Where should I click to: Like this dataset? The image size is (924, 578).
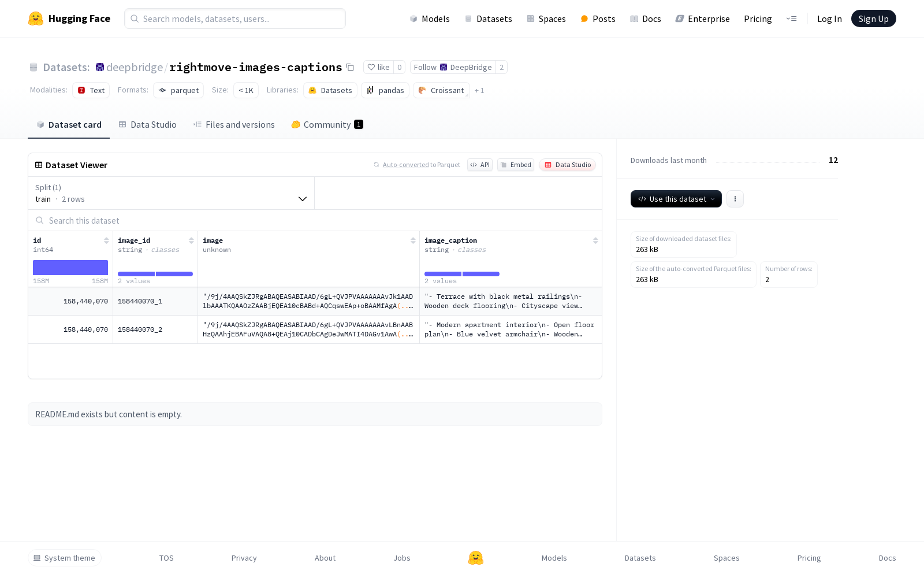(x=378, y=67)
